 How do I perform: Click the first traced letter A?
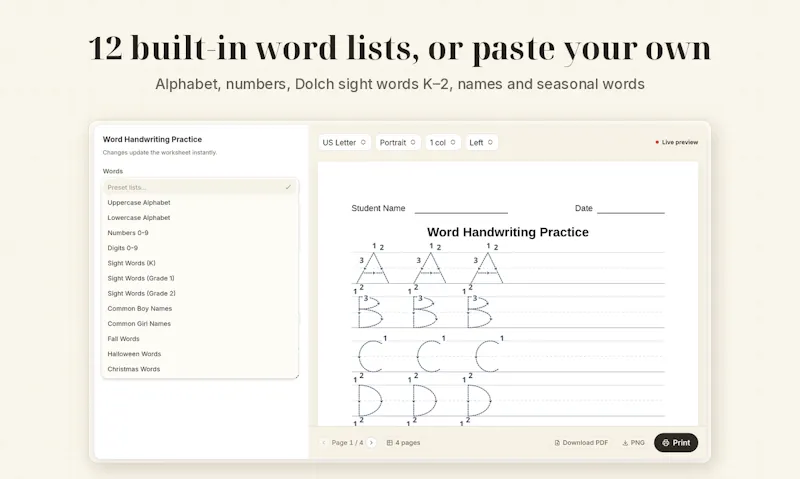tap(373, 267)
